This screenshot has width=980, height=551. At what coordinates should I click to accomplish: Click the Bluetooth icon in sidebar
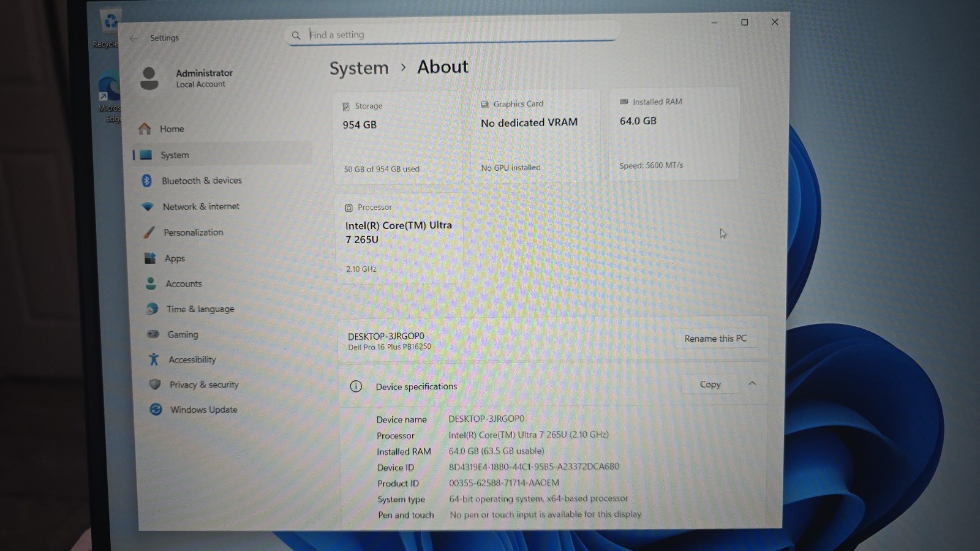pos(146,181)
